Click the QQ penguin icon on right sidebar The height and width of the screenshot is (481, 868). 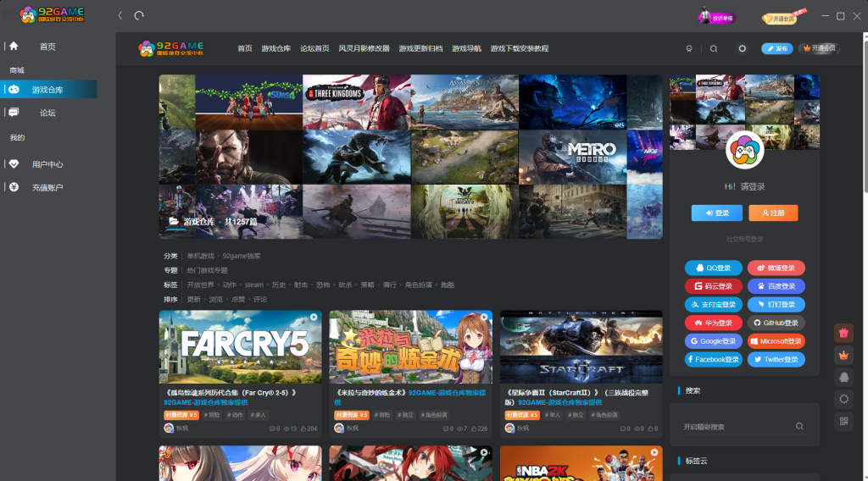(x=843, y=377)
